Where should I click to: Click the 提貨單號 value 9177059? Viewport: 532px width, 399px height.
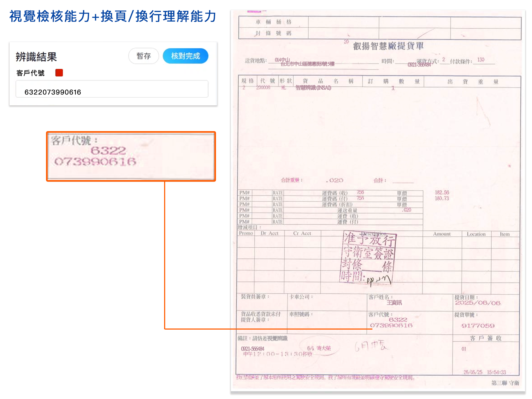pos(478,326)
